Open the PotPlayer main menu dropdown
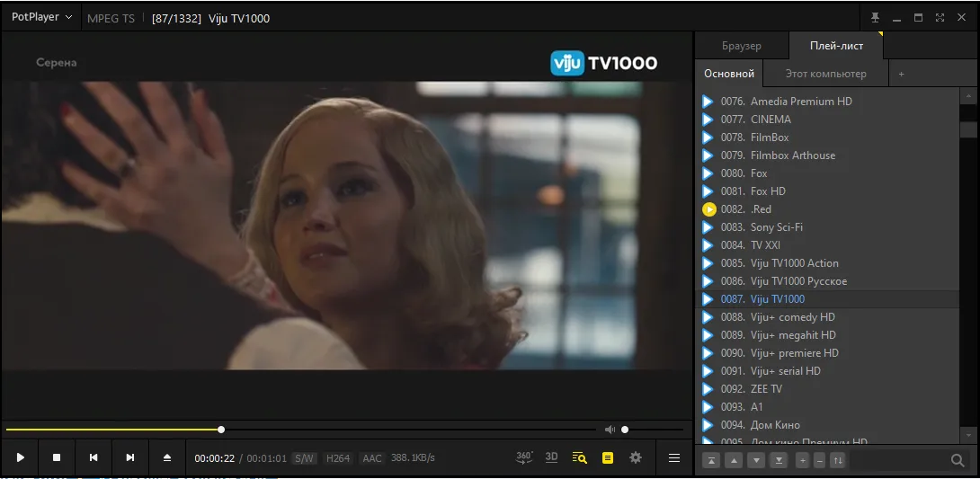Screen dimensions: 980x479 tap(42, 17)
